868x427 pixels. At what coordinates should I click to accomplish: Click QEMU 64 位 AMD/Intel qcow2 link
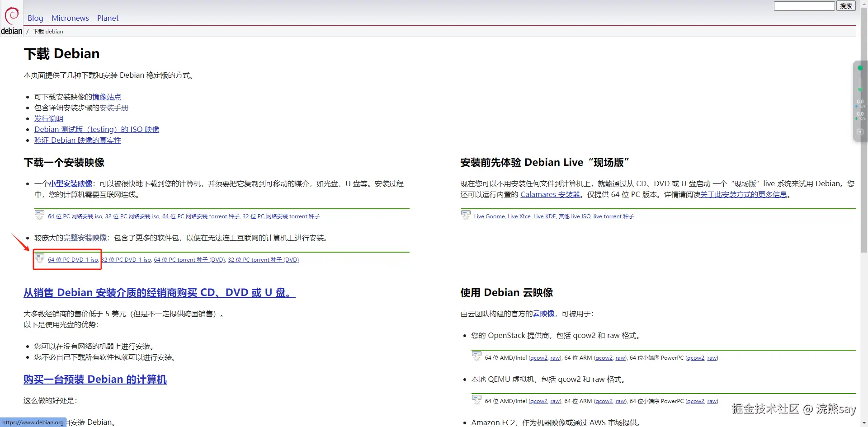coord(539,401)
